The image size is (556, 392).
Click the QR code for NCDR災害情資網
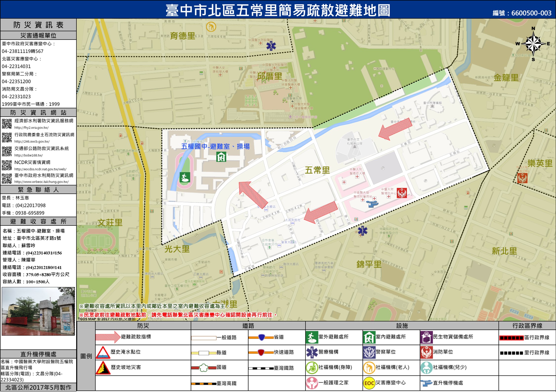pos(7,165)
